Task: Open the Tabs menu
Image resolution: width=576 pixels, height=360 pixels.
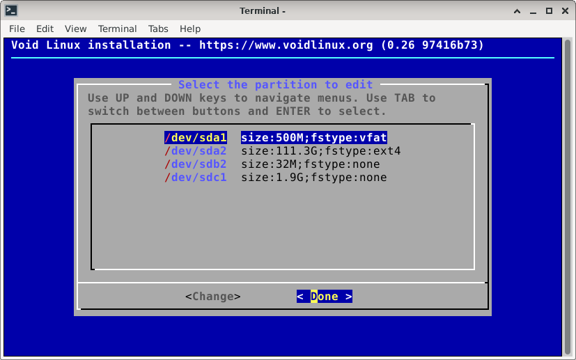Action: tap(158, 29)
